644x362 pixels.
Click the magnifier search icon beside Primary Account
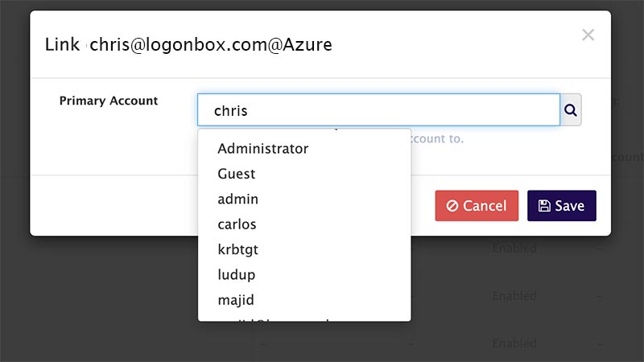[571, 111]
